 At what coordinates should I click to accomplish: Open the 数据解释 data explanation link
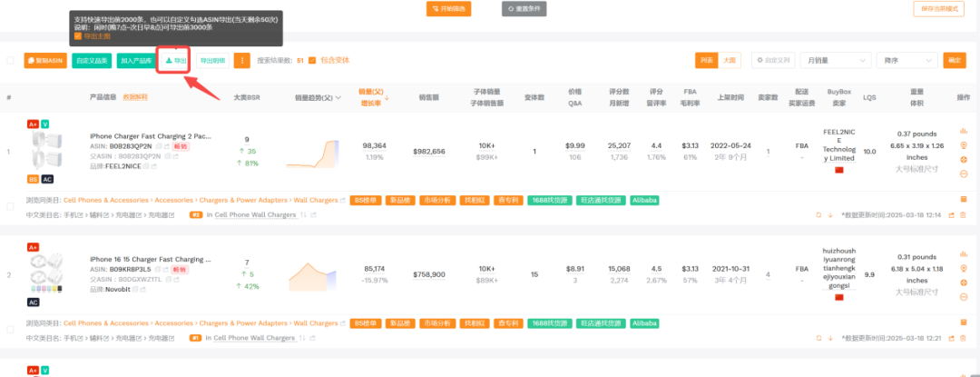point(135,97)
